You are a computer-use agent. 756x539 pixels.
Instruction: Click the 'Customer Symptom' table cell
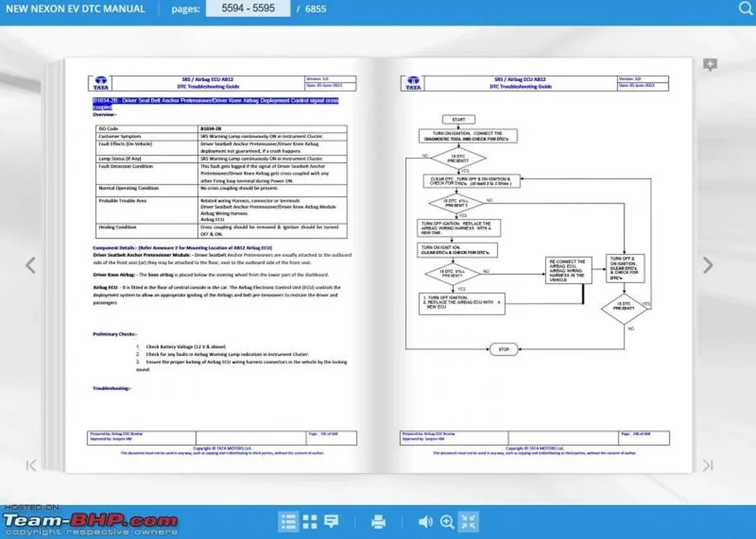coord(147,136)
